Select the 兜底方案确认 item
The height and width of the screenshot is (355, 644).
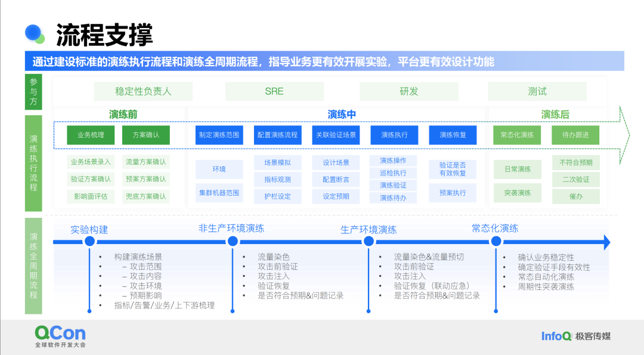[146, 196]
